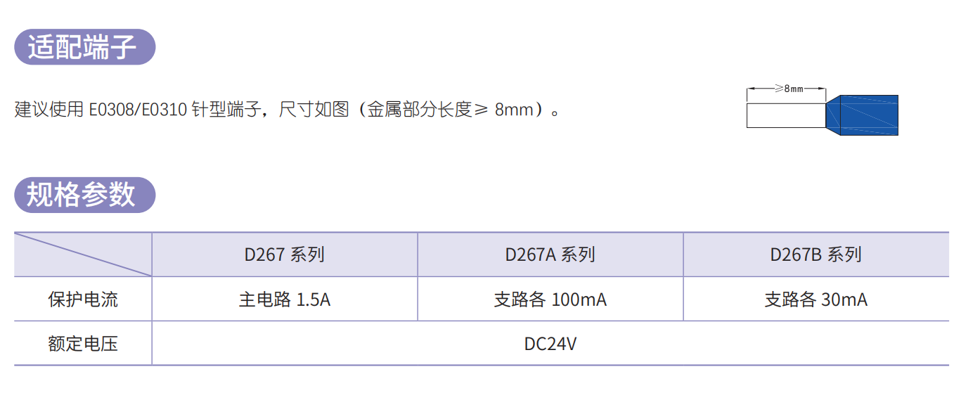Click the 支路各 100mA cell
This screenshot has width=980, height=407.
(x=550, y=299)
